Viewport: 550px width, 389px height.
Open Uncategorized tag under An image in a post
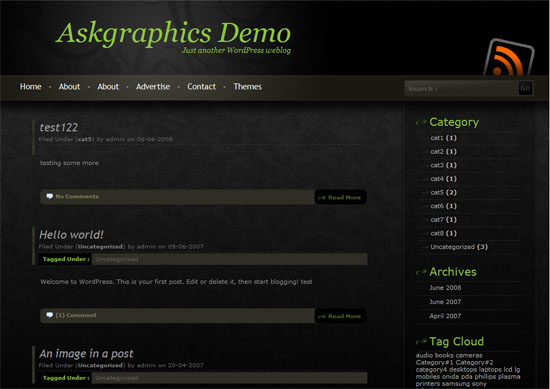click(x=117, y=378)
